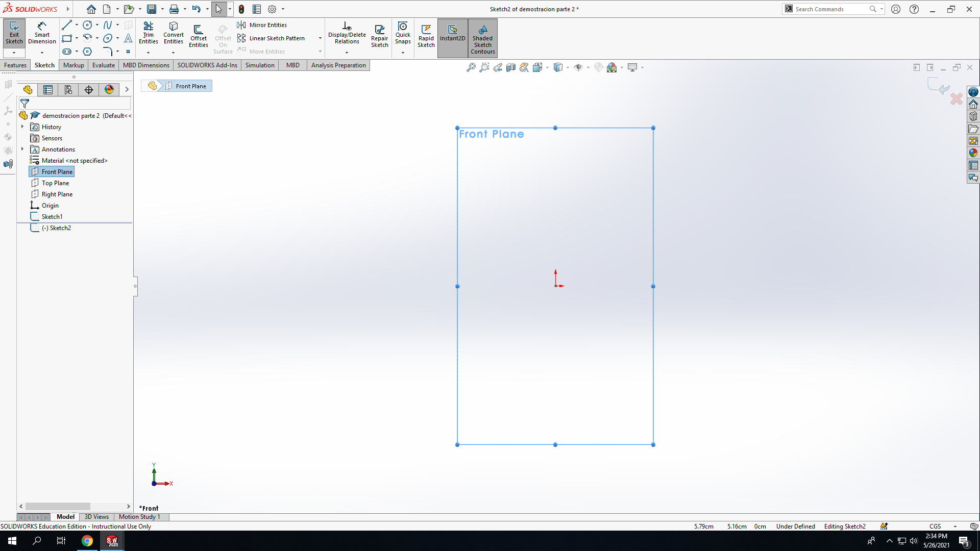Open the Simulation tab
Image resolution: width=980 pixels, height=551 pixels.
pos(260,65)
